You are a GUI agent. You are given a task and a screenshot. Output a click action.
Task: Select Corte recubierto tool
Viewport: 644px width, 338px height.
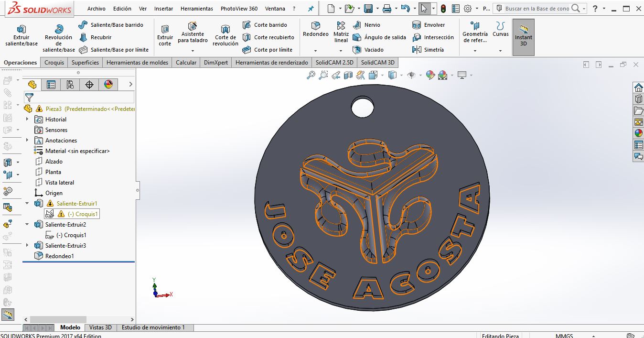click(x=268, y=37)
